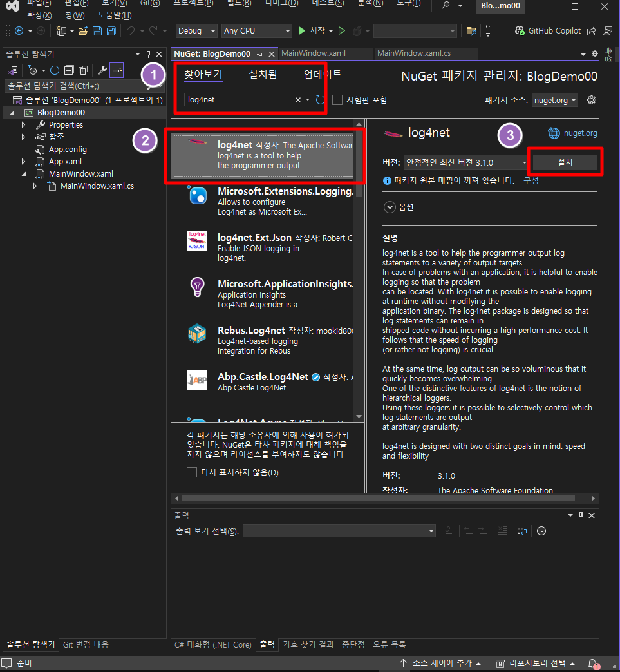The image size is (620, 672).
Task: Click 리포지토리 선택 in status bar
Action: point(535,664)
